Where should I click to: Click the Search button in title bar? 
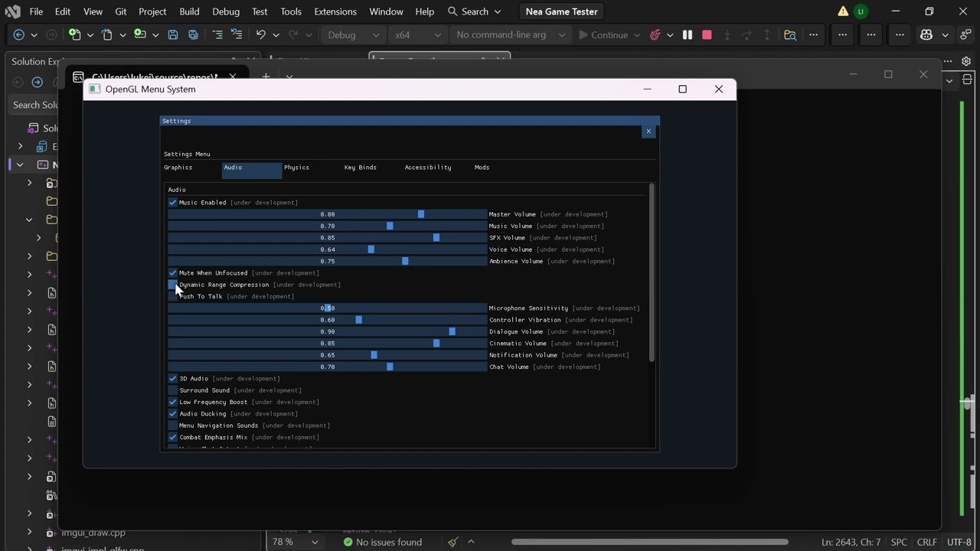pos(475,11)
